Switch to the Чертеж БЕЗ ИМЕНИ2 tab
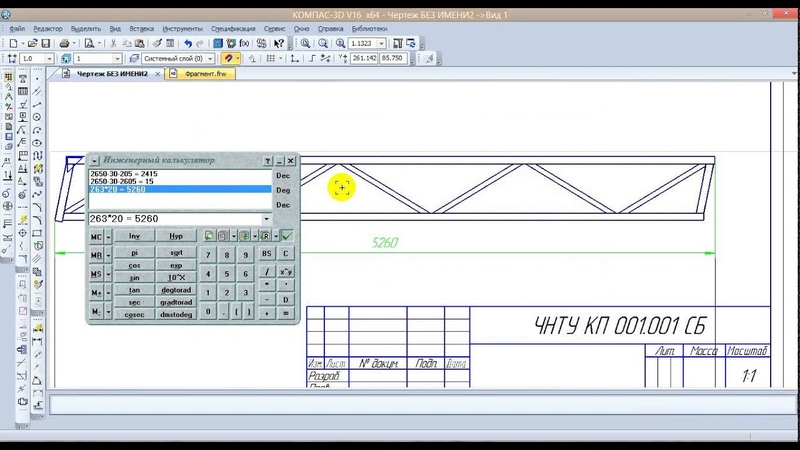The width and height of the screenshot is (800, 450). click(112, 74)
